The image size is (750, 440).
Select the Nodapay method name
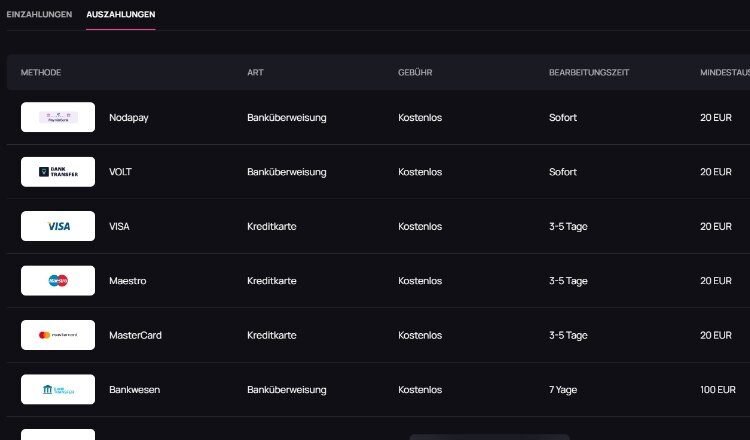point(129,118)
